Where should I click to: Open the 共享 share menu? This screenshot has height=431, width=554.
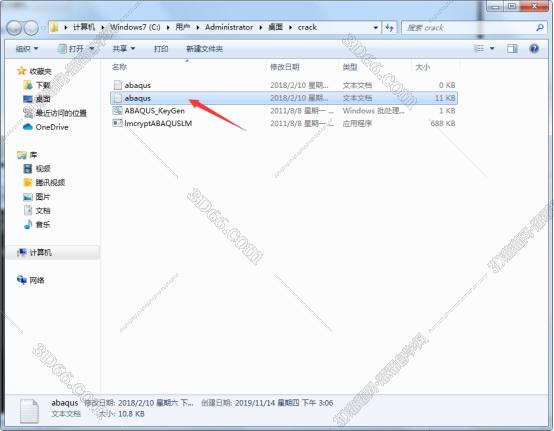pyautogui.click(x=124, y=48)
